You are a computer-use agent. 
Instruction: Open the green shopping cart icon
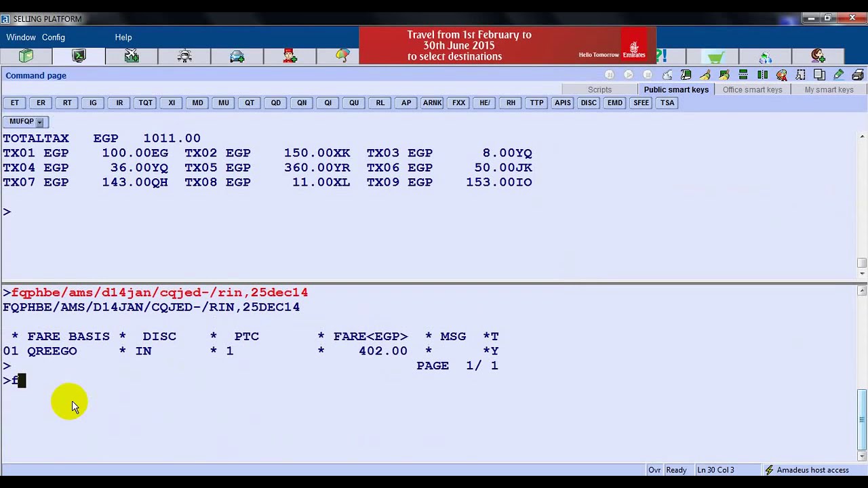715,57
